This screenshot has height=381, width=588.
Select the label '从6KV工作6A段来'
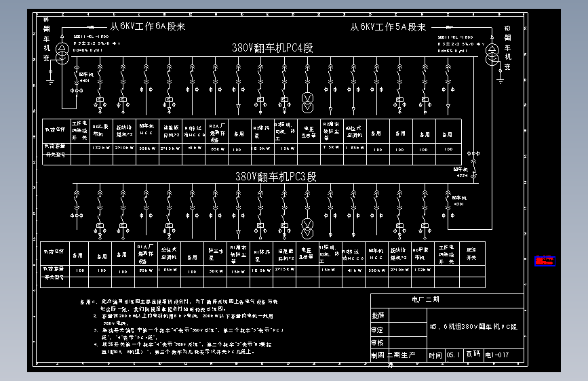tap(148, 26)
